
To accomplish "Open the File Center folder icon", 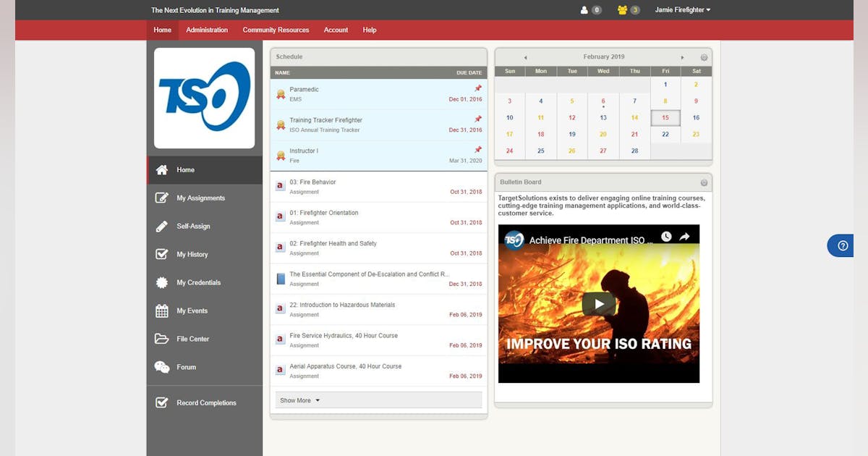I will pos(161,339).
